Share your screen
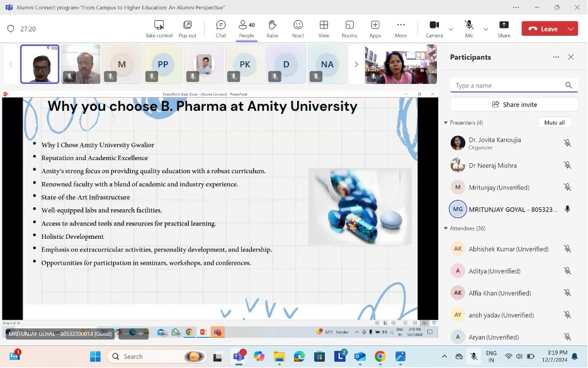588x368 pixels. coord(504,29)
